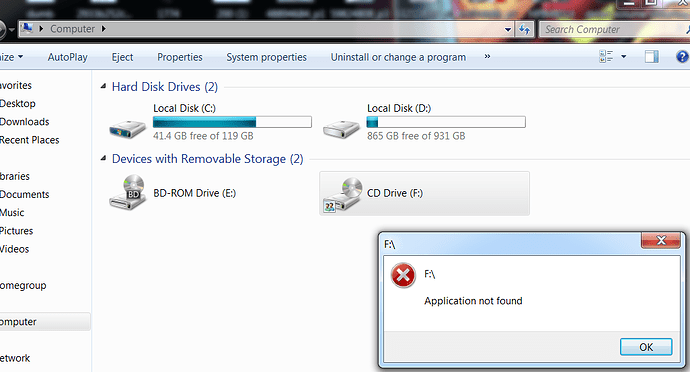690x372 pixels.
Task: Show more toolbar commands chevron
Action: (x=487, y=56)
